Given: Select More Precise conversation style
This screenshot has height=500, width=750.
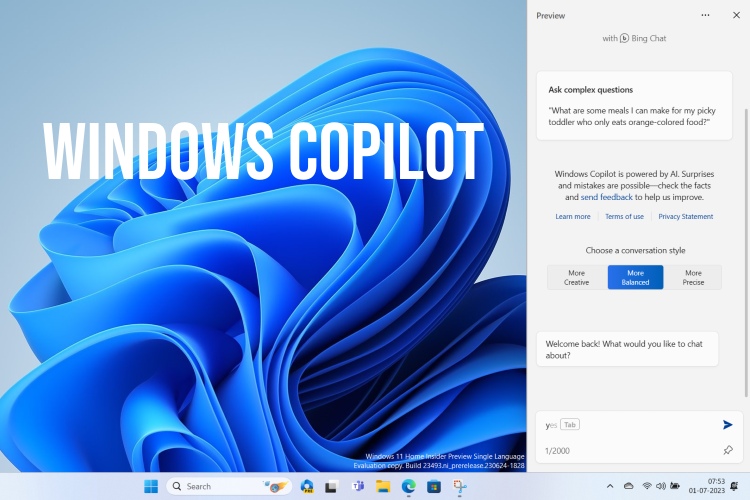Looking at the screenshot, I should coord(693,278).
